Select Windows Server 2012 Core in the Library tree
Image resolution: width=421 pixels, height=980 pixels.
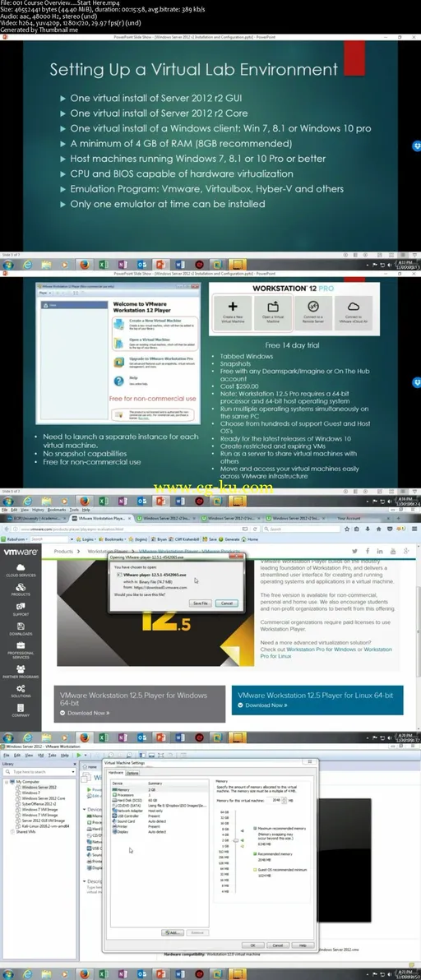[43, 798]
